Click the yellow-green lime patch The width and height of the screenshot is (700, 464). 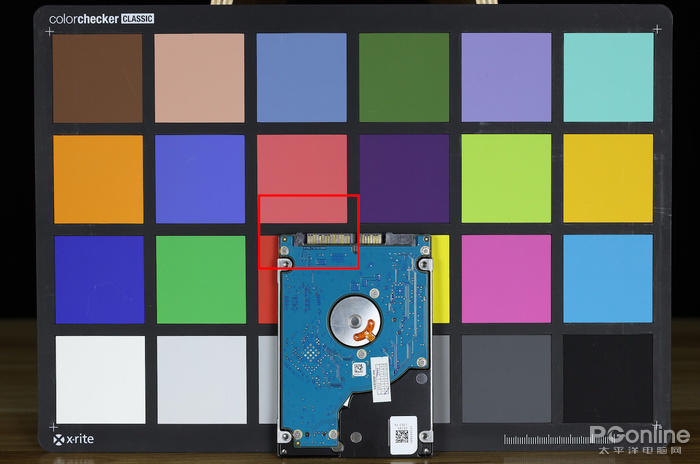pos(506,178)
